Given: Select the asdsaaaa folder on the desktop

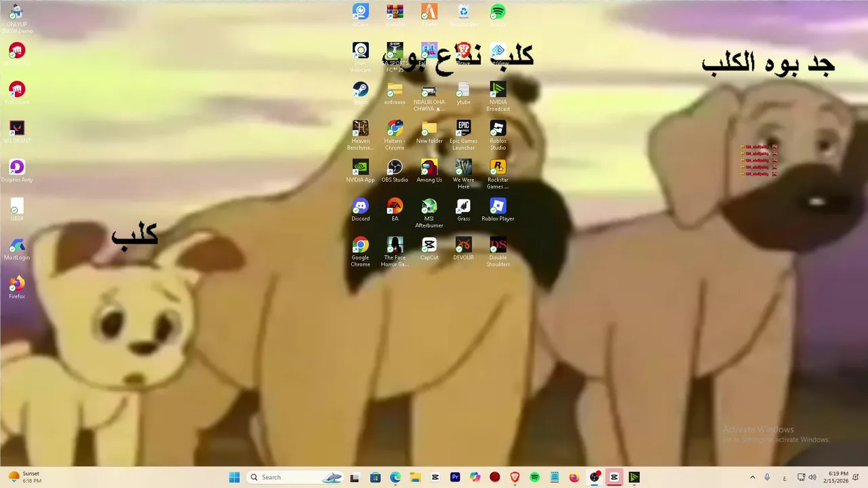Looking at the screenshot, I should tap(395, 94).
